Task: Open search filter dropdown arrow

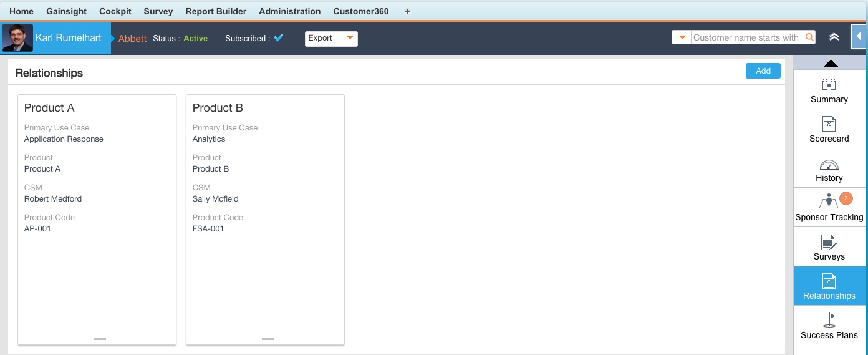Action: tap(682, 37)
